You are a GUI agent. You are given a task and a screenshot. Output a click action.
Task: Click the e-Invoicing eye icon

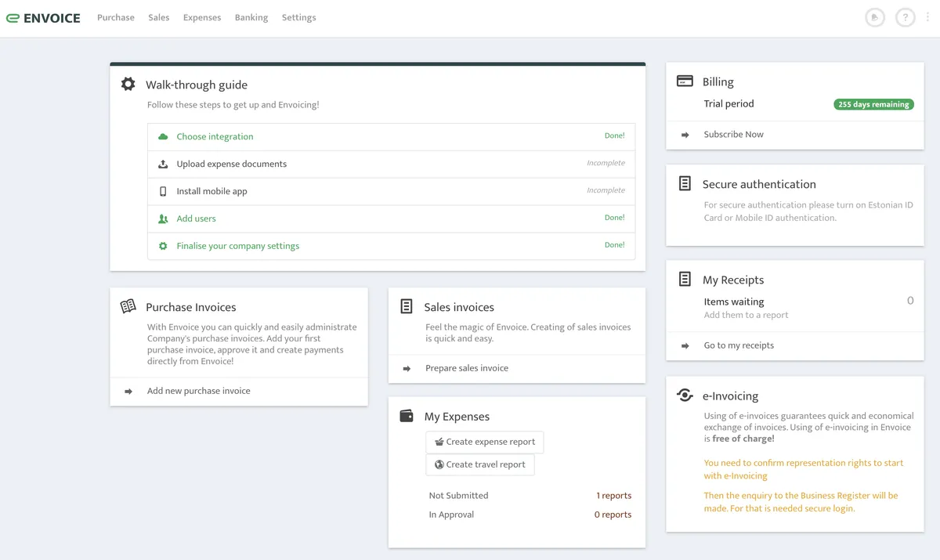685,395
